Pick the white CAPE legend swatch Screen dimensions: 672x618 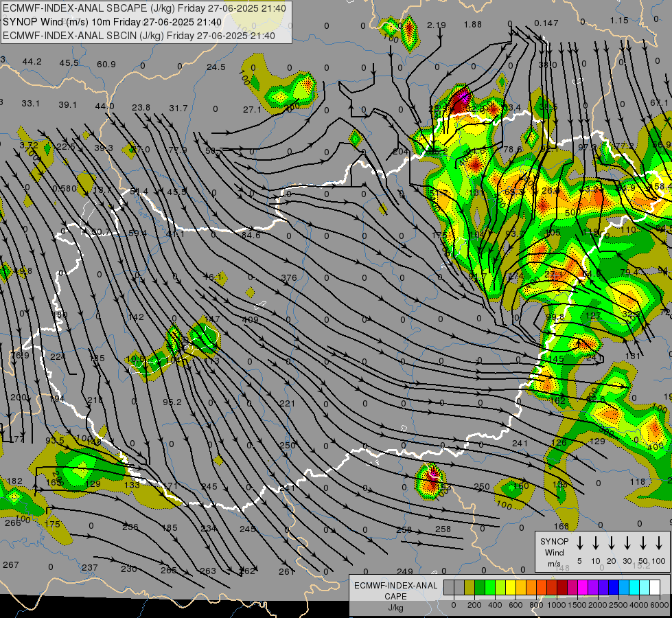coord(656,587)
